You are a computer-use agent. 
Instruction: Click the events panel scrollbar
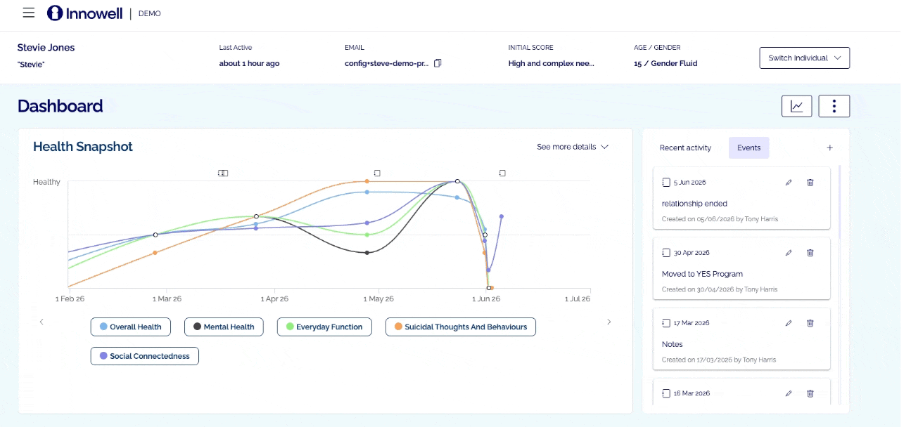point(839,201)
